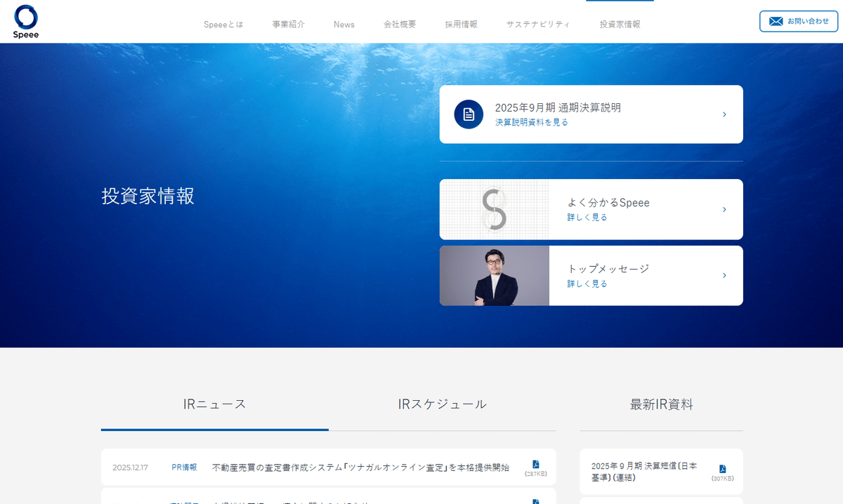The image size is (843, 504).
Task: Open the 2025年9月期 通期決算説明 card
Action: click(x=590, y=114)
